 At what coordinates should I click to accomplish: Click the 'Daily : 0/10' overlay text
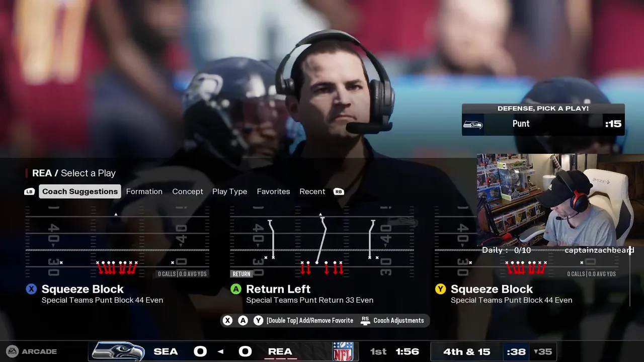[x=506, y=250]
